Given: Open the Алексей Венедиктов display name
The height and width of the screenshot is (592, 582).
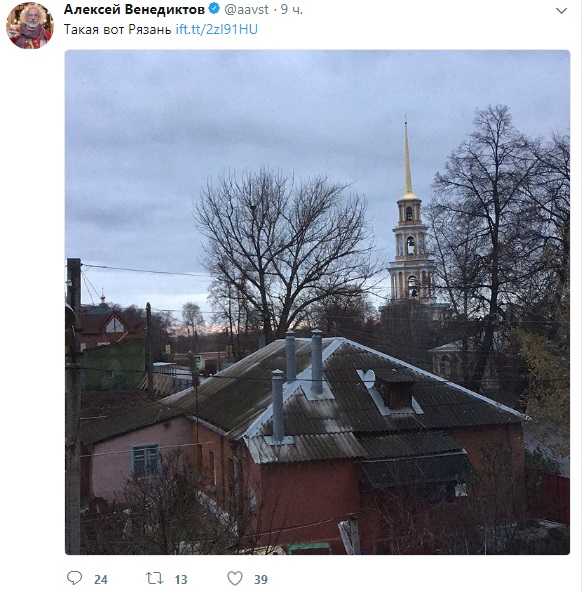Looking at the screenshot, I should 134,9.
